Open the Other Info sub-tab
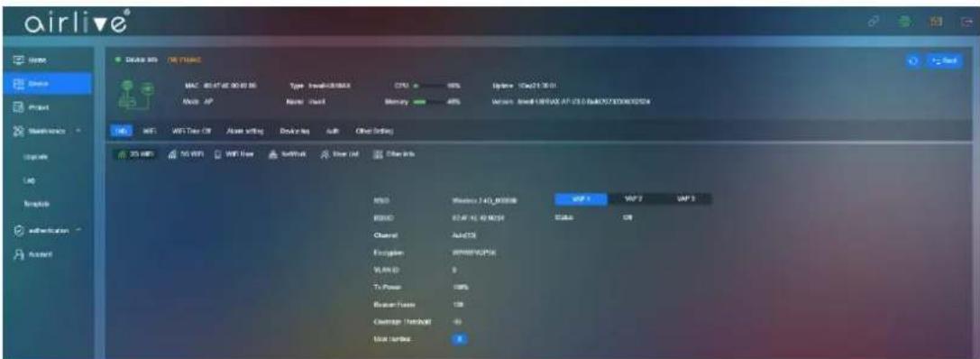Image resolution: width=980 pixels, height=359 pixels. (x=394, y=154)
